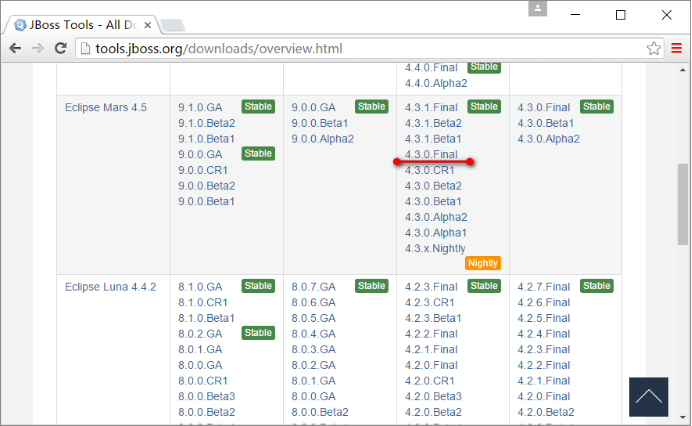Image resolution: width=692 pixels, height=426 pixels.
Task: Open the 4.3.0.CR1 link
Action: 429,170
